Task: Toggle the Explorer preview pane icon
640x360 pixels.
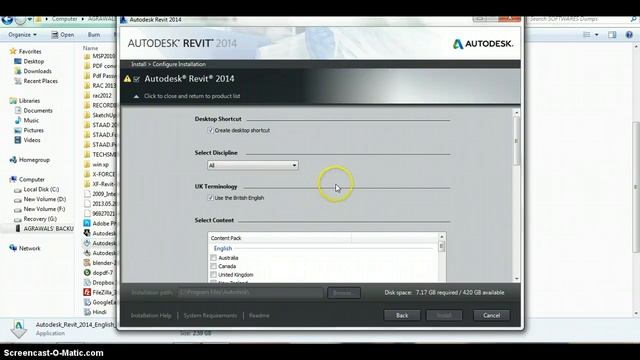Action: pyautogui.click(x=612, y=35)
